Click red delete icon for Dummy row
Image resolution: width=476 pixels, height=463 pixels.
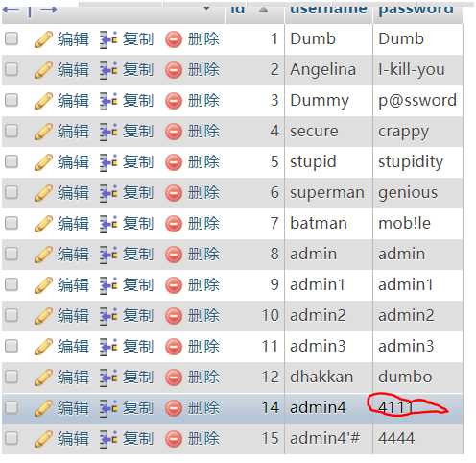(174, 101)
